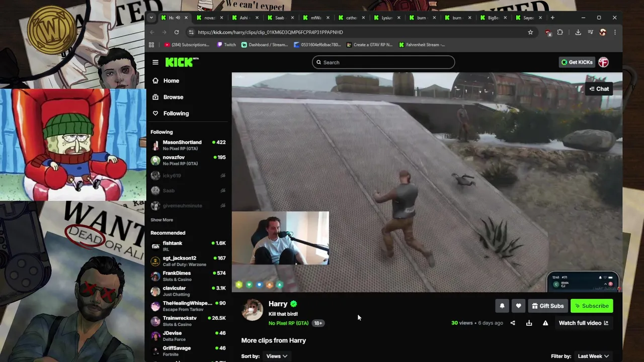Image resolution: width=644 pixels, height=362 pixels.
Task: Open Harry's profile picture
Action: click(252, 310)
